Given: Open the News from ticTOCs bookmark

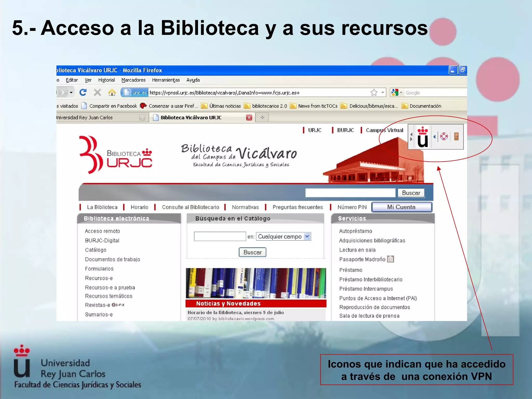Looking at the screenshot, I should click(314, 106).
